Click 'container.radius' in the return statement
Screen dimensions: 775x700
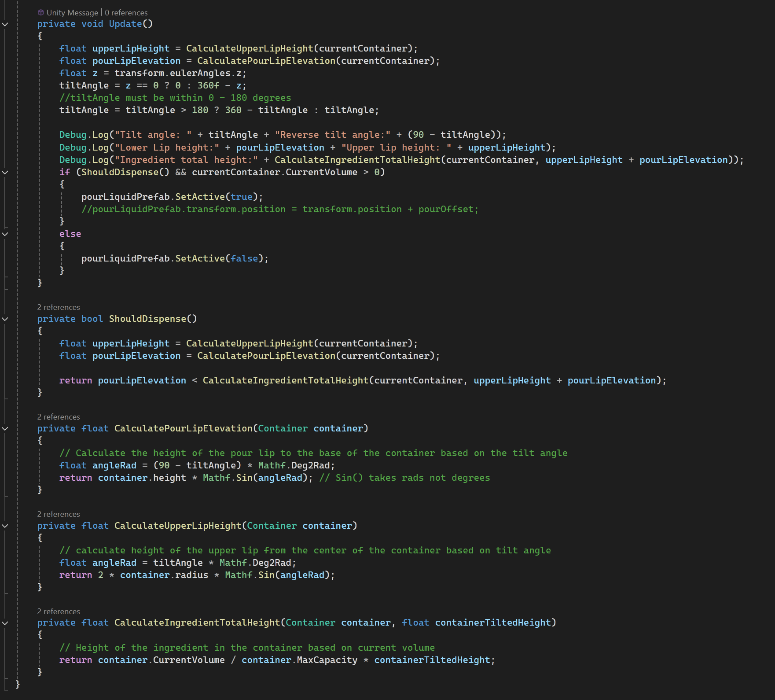point(164,575)
